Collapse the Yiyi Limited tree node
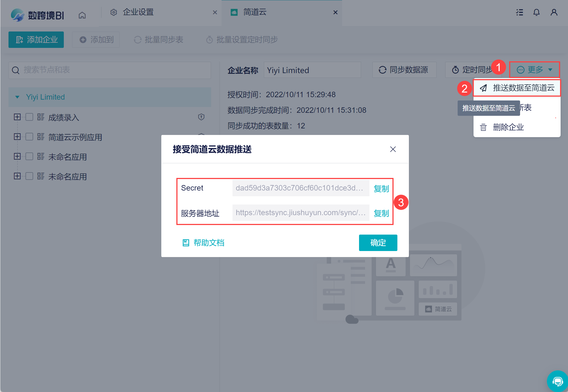The height and width of the screenshot is (392, 568). pos(17,97)
